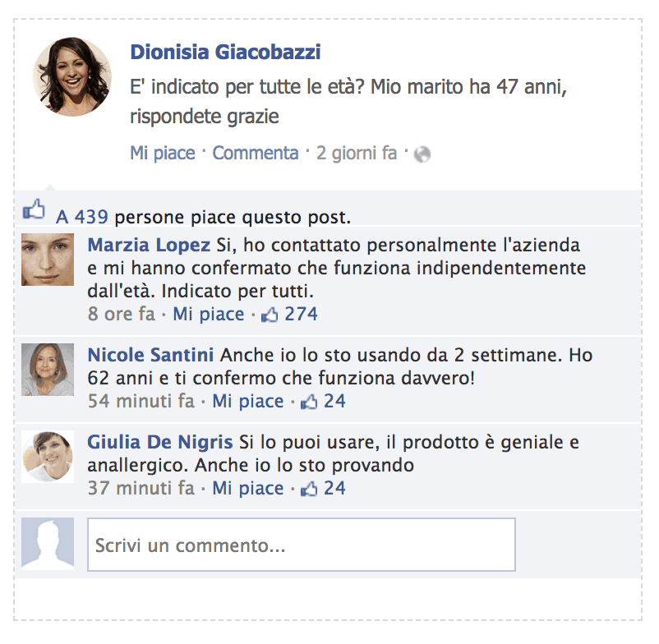Open Nicole Santini name link
659x644 pixels.
click(150, 355)
